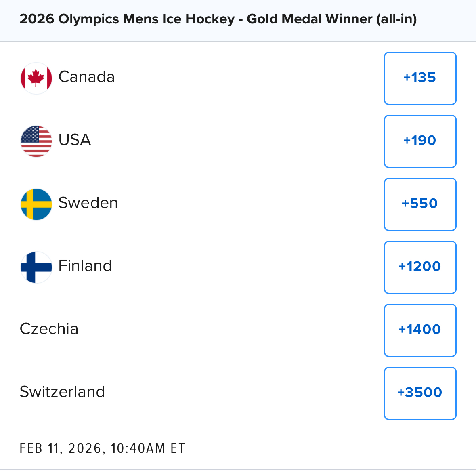Click the USA stars and stripes flag icon
This screenshot has height=473, width=476.
coord(36,141)
